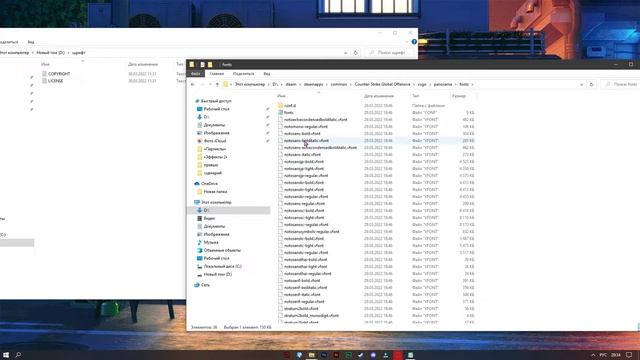Refresh the шрифт window folder view

point(356,53)
